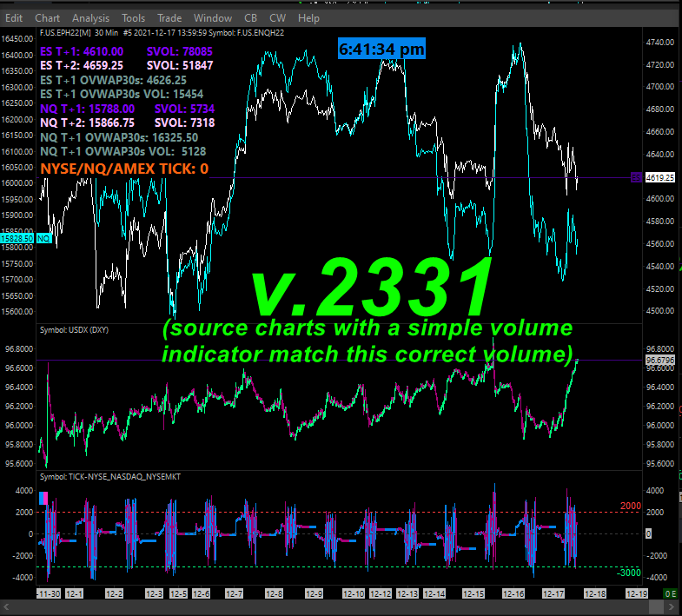The image size is (682, 616).
Task: Click SVOL: 78085 value
Action: pos(180,52)
